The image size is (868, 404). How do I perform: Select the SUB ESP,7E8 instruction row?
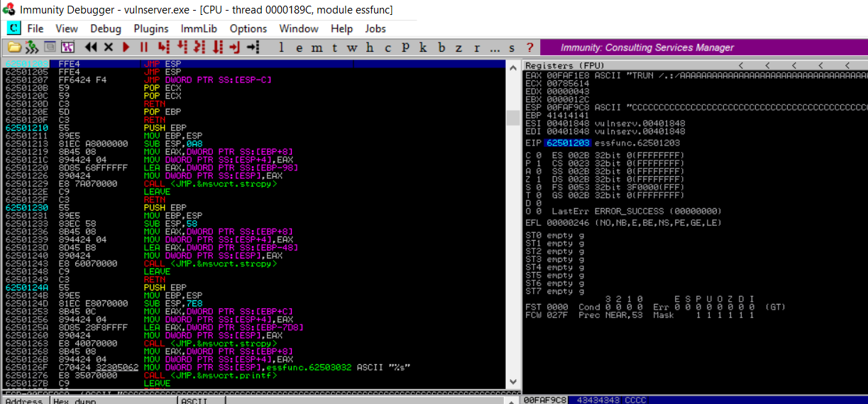[x=253, y=302]
